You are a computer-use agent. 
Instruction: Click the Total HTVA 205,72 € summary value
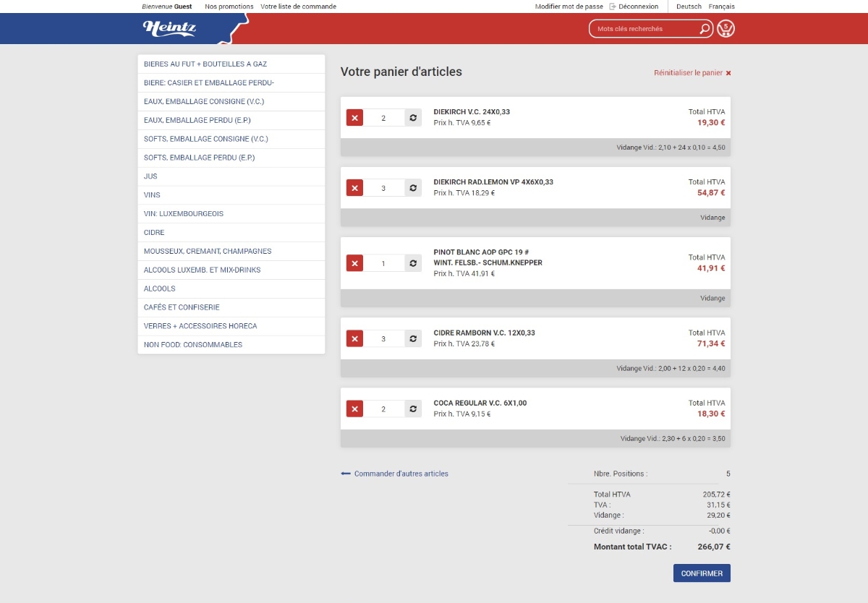[715, 495]
